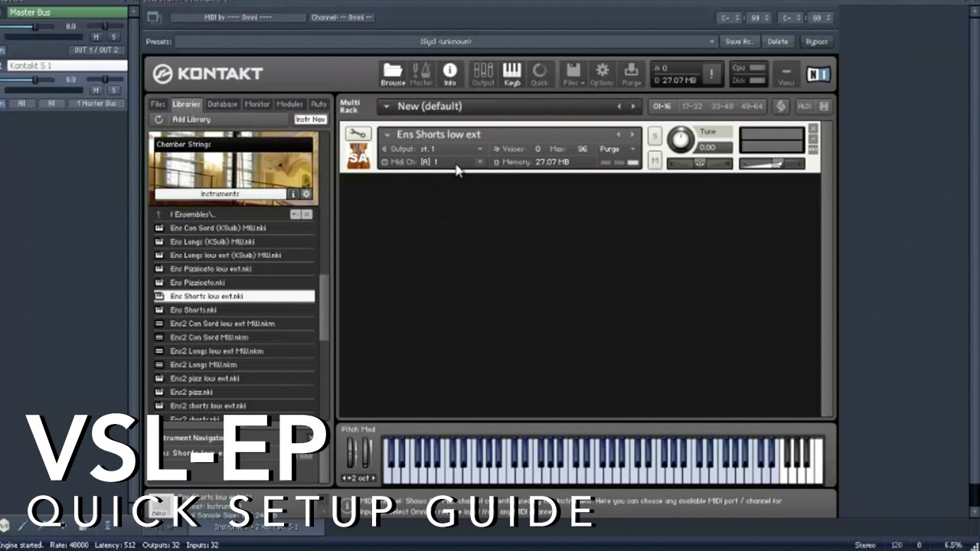The image size is (980, 551).
Task: Save the multi with disk icon
Action: [x=824, y=106]
